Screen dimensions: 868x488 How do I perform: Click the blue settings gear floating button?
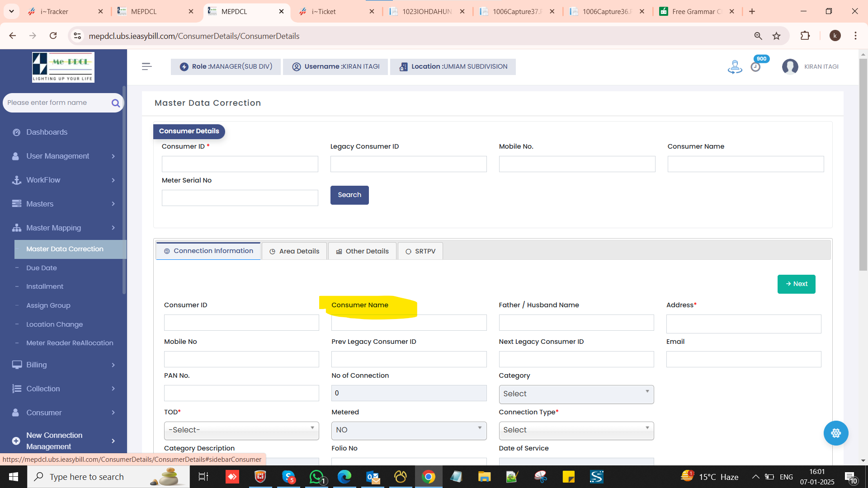coord(835,433)
